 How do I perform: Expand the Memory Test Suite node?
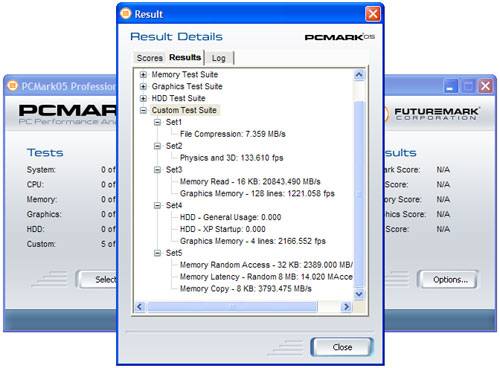[x=143, y=75]
